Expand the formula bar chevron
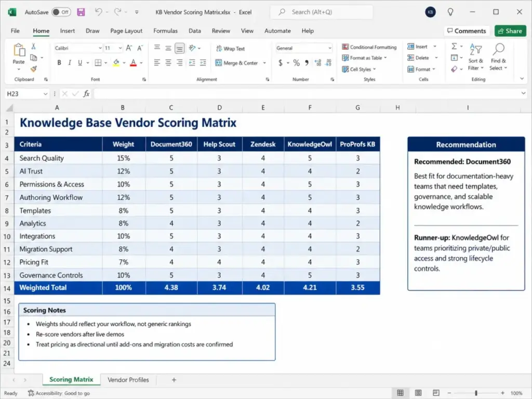The width and height of the screenshot is (532, 399). (523, 94)
